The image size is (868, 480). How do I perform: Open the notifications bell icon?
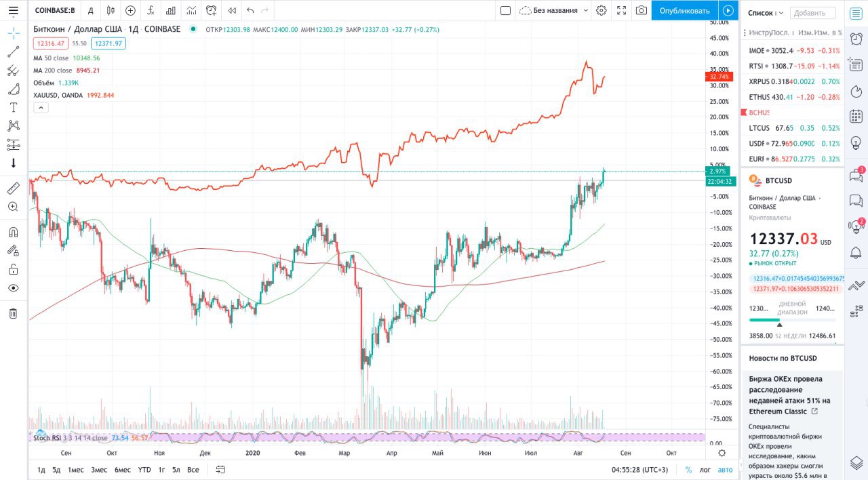coord(856,252)
